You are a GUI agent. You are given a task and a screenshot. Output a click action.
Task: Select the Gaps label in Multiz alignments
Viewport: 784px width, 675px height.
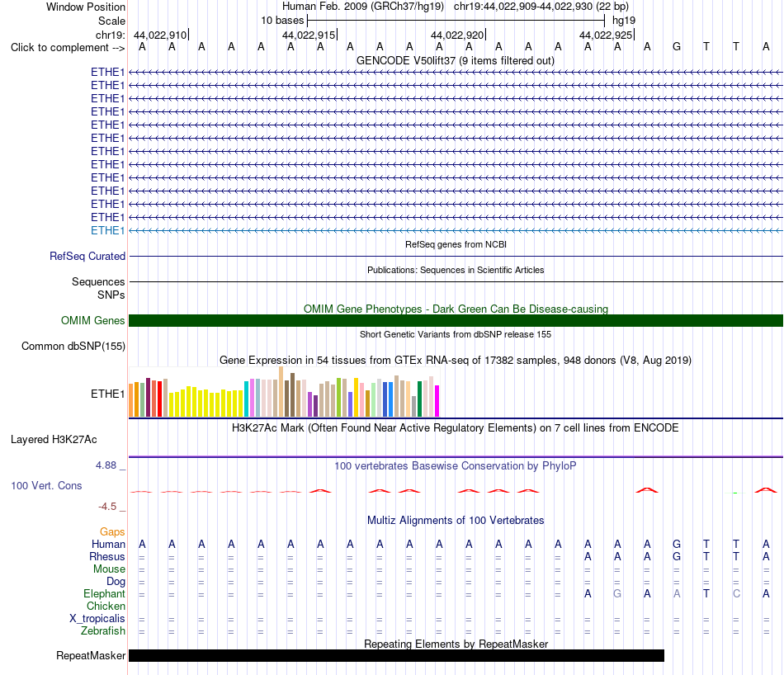point(112,531)
